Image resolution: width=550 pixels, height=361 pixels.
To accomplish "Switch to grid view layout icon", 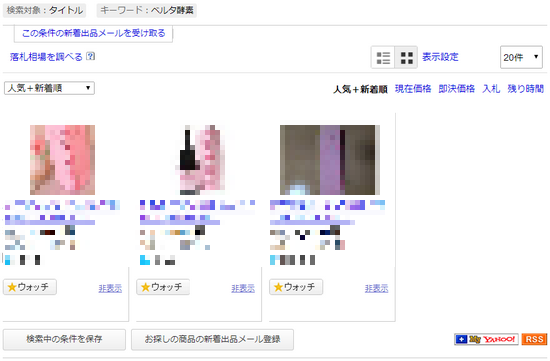I will coord(406,58).
